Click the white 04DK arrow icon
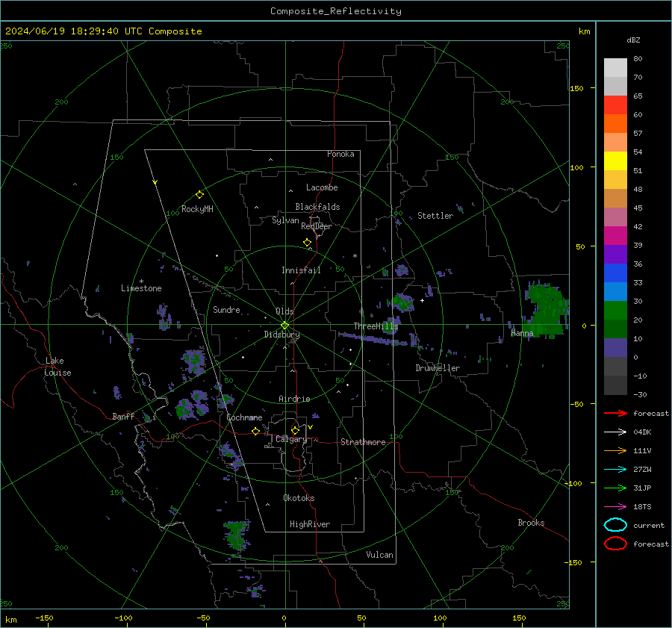The height and width of the screenshot is (628, 672). point(615,432)
